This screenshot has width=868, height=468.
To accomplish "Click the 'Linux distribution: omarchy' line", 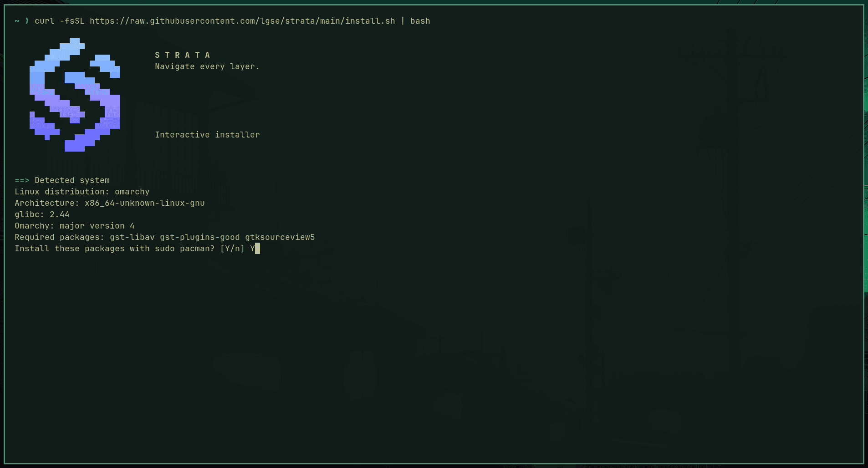I will (82, 192).
